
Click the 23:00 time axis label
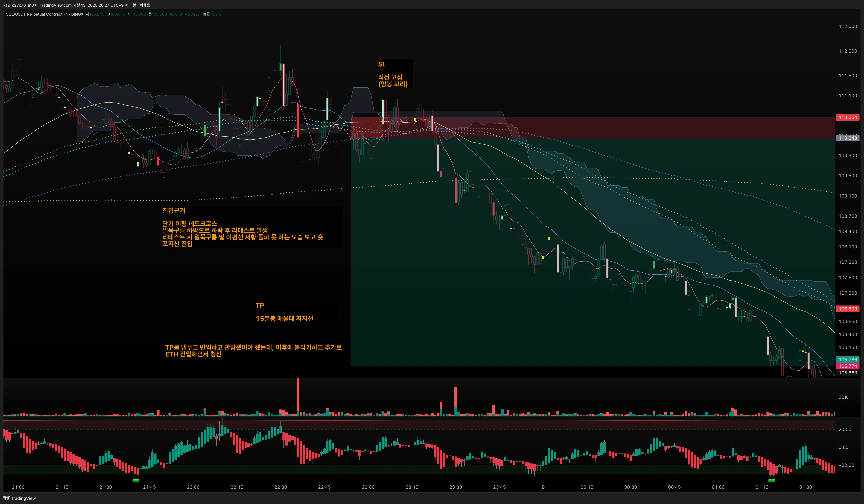368,487
